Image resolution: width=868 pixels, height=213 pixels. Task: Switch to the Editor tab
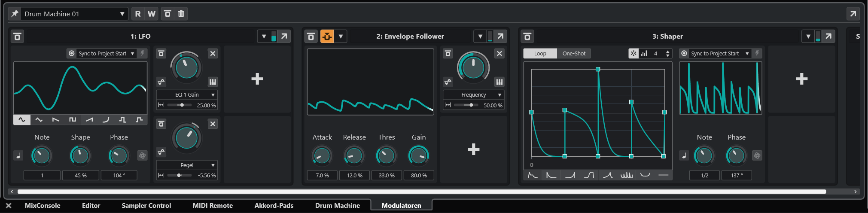(91, 206)
